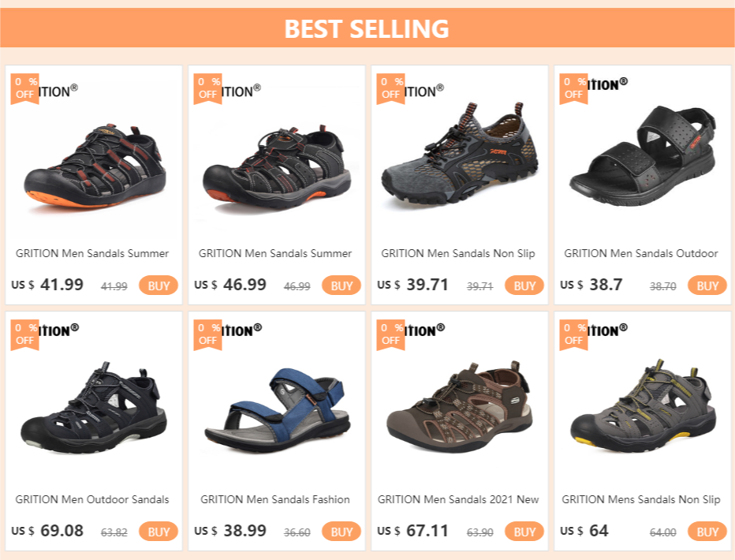
Task: Buy the $39.71 GRITION Non Slip sandals
Action: pyautogui.click(x=524, y=286)
